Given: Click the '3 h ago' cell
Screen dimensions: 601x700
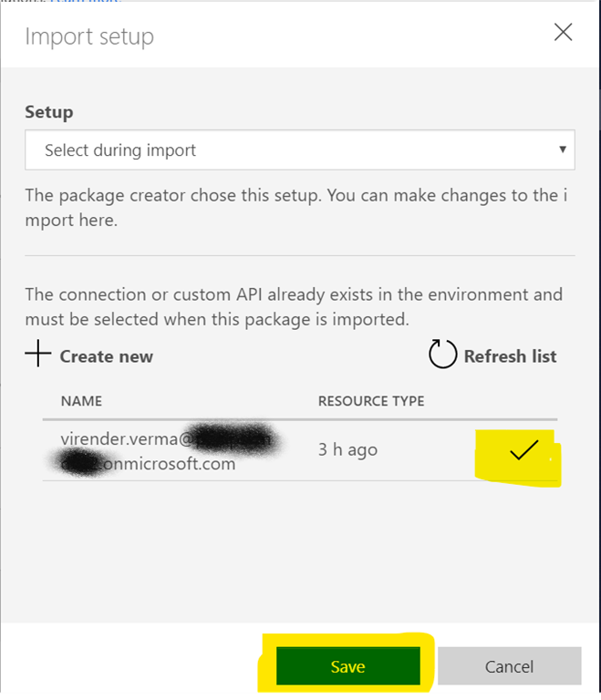Looking at the screenshot, I should 347,449.
